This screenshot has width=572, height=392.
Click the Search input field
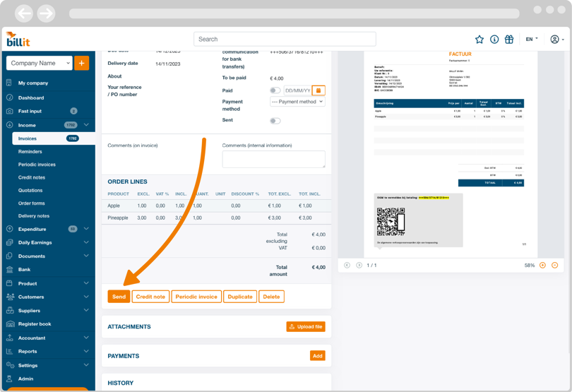click(285, 39)
